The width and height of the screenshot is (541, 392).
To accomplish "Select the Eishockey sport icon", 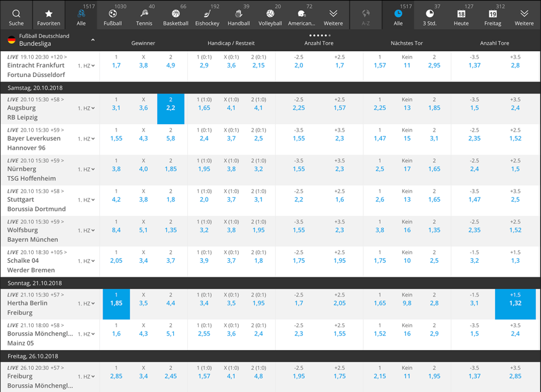I will click(207, 15).
